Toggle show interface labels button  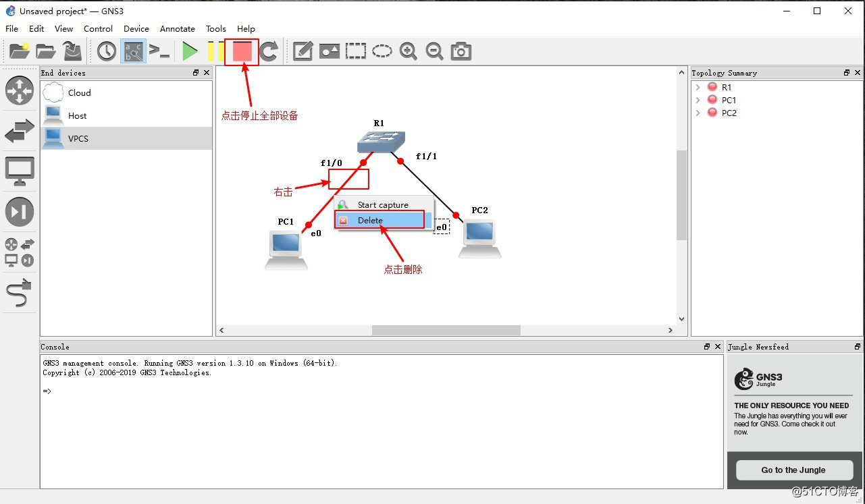coord(133,51)
